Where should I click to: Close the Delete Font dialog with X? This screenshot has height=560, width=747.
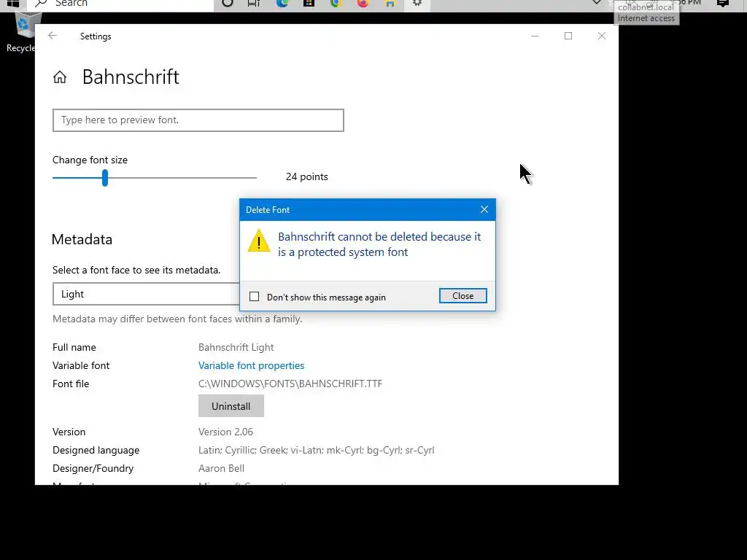tap(484, 209)
